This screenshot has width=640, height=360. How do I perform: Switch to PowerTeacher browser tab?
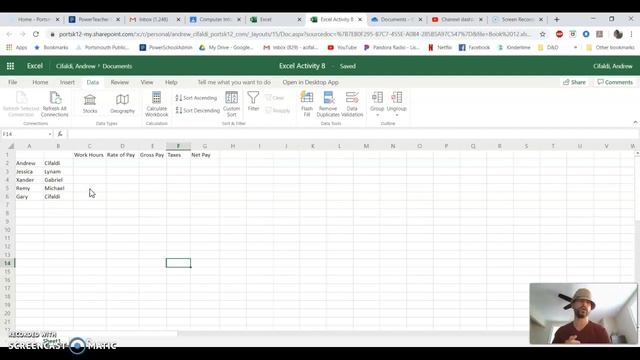(93, 19)
